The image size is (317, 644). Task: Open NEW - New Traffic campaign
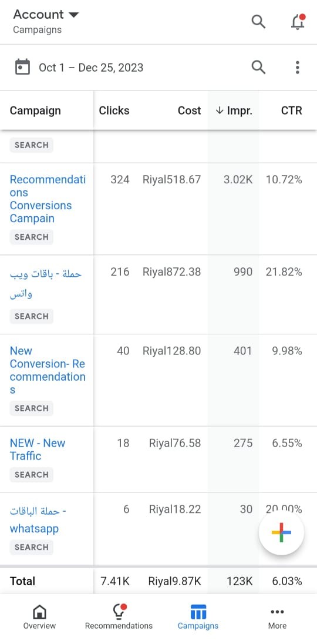pyautogui.click(x=38, y=450)
